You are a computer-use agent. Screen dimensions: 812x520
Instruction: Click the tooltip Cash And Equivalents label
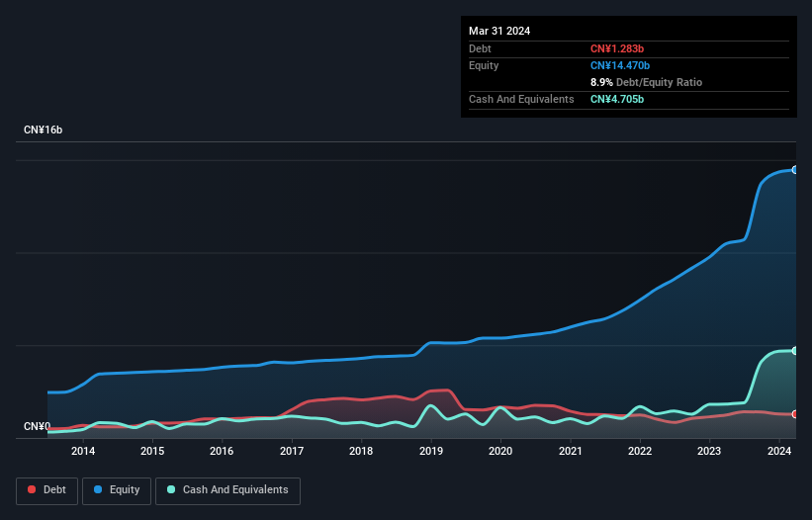pyautogui.click(x=521, y=99)
